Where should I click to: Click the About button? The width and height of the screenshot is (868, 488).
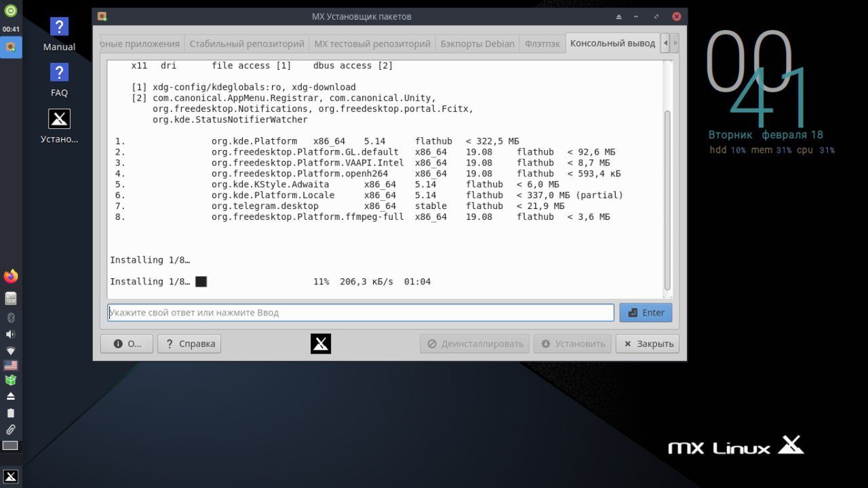click(127, 343)
